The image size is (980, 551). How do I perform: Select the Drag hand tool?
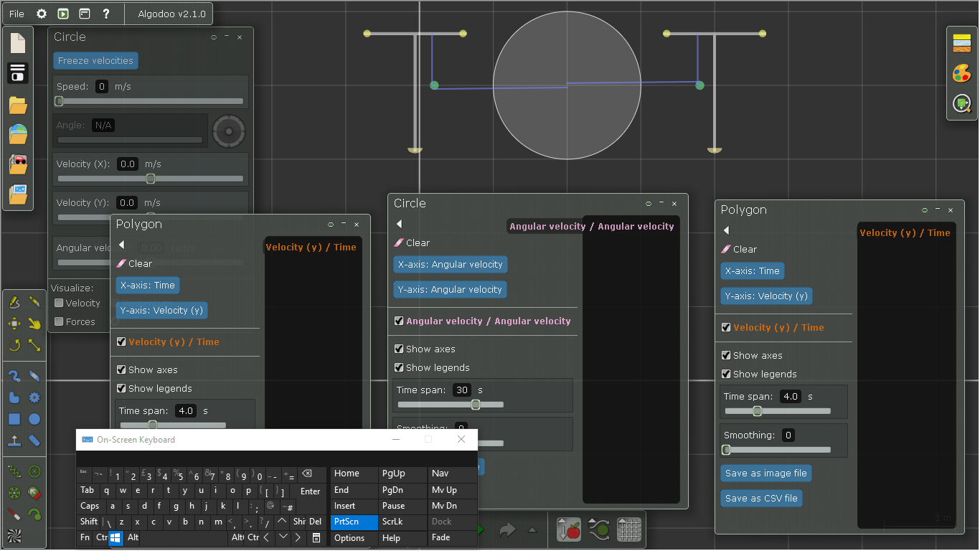pos(34,324)
